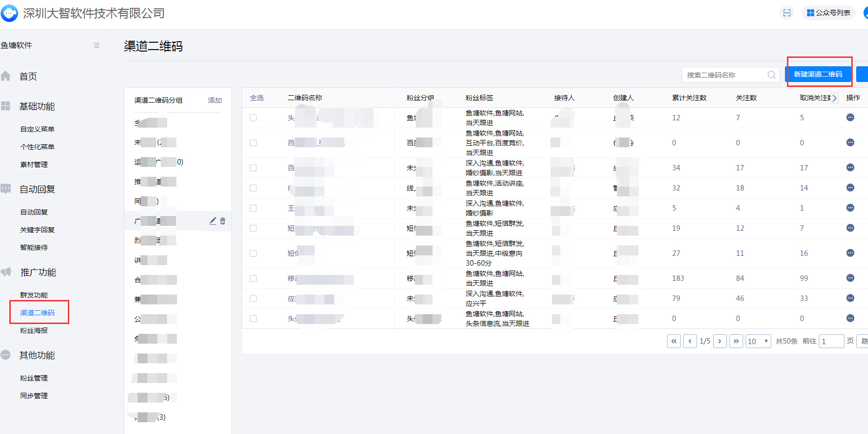Go to previous page arrow
The width and height of the screenshot is (868, 434).
[690, 341]
